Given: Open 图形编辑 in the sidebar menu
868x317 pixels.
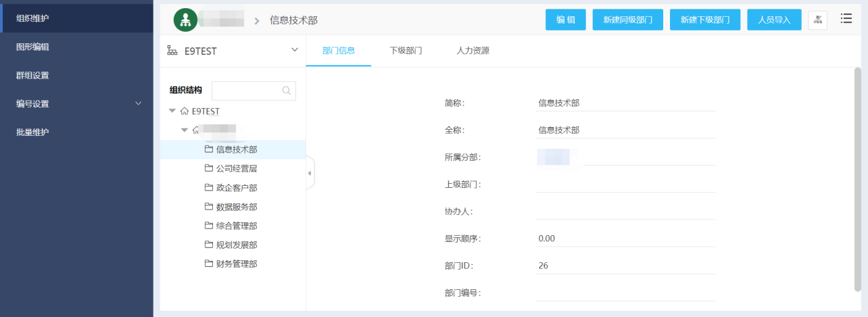Looking at the screenshot, I should coord(32,47).
